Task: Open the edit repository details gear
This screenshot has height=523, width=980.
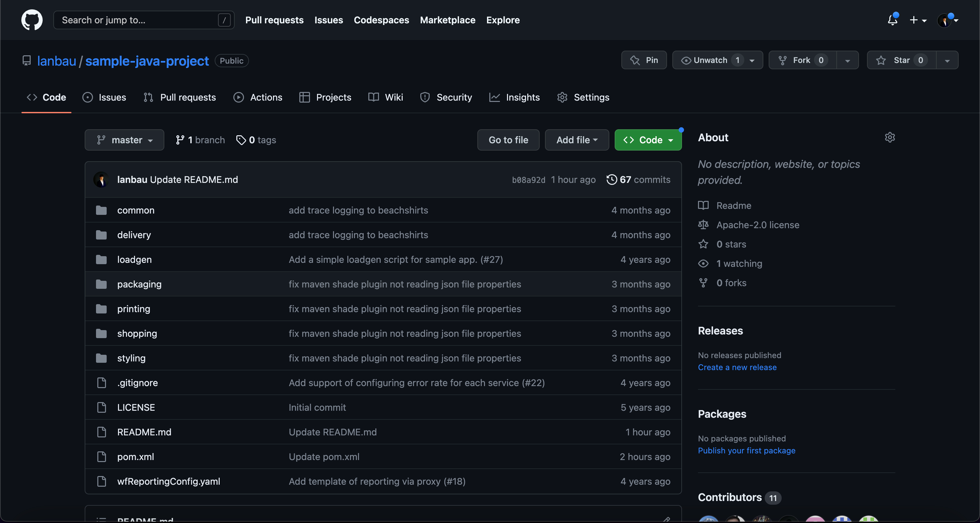Action: click(889, 137)
